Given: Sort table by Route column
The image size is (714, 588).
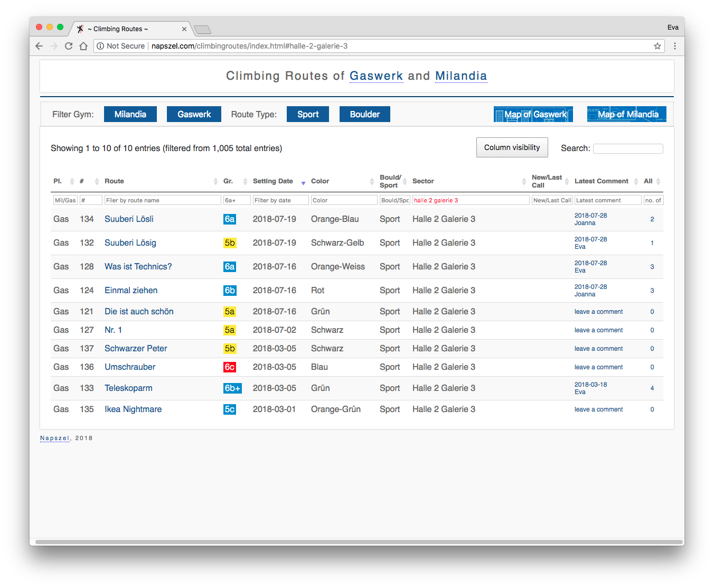Looking at the screenshot, I should (161, 181).
